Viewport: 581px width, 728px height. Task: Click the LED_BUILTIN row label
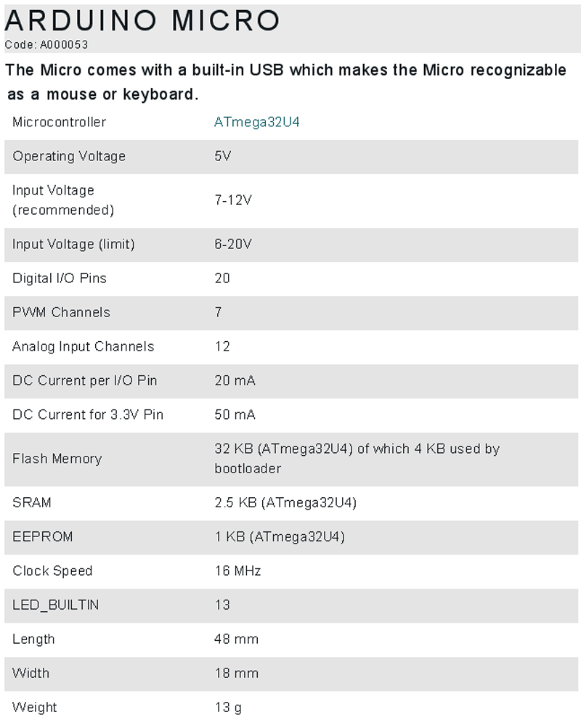(x=55, y=605)
